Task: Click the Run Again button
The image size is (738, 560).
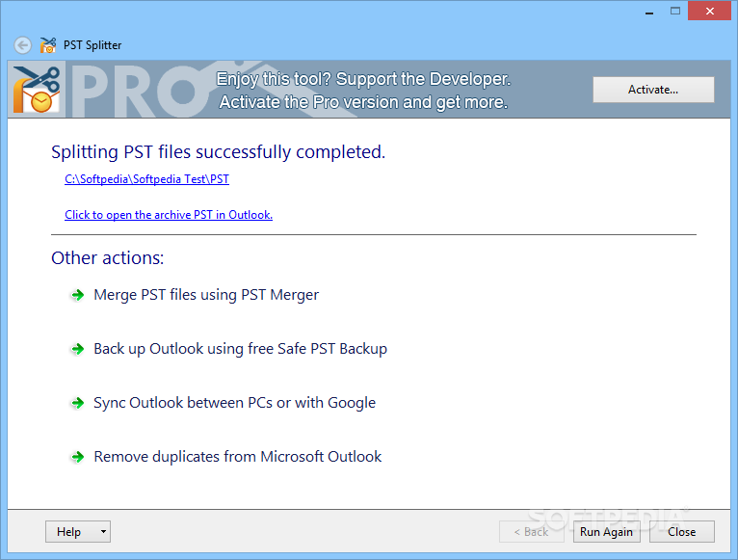Action: 606,532
